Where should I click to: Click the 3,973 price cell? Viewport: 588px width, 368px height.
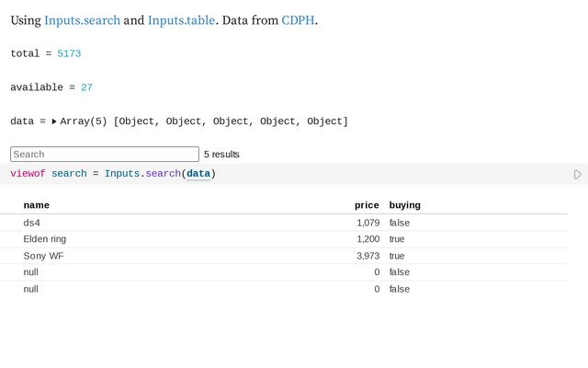367,256
